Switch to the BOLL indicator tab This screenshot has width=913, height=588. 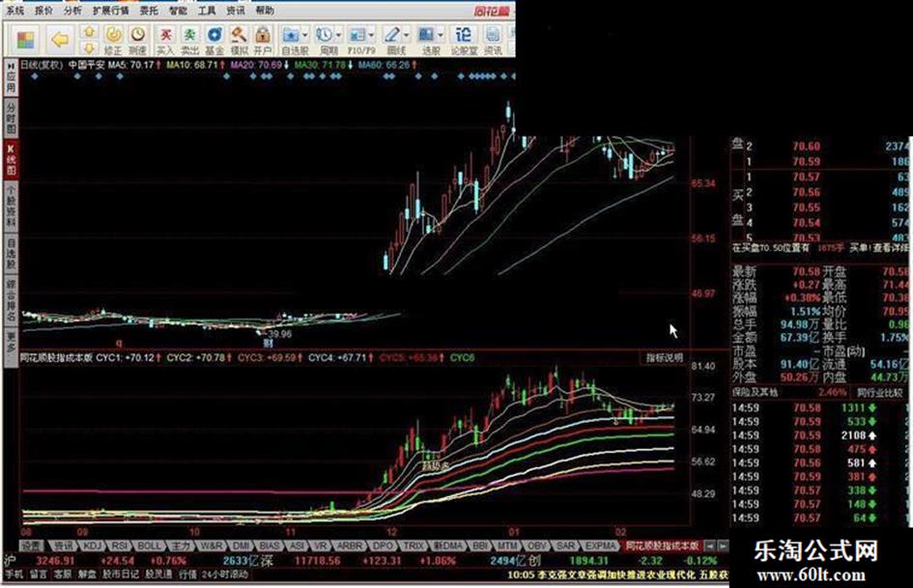pos(149,546)
